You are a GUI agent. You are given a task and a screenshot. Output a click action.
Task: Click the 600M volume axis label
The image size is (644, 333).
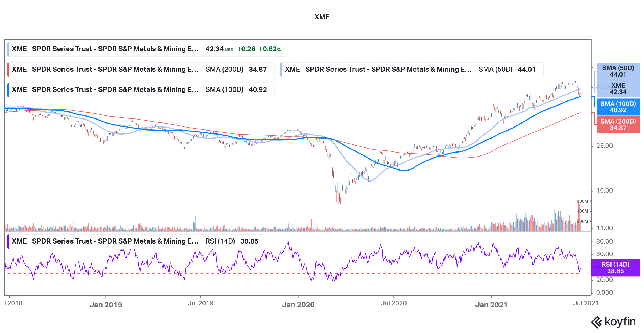point(582,201)
